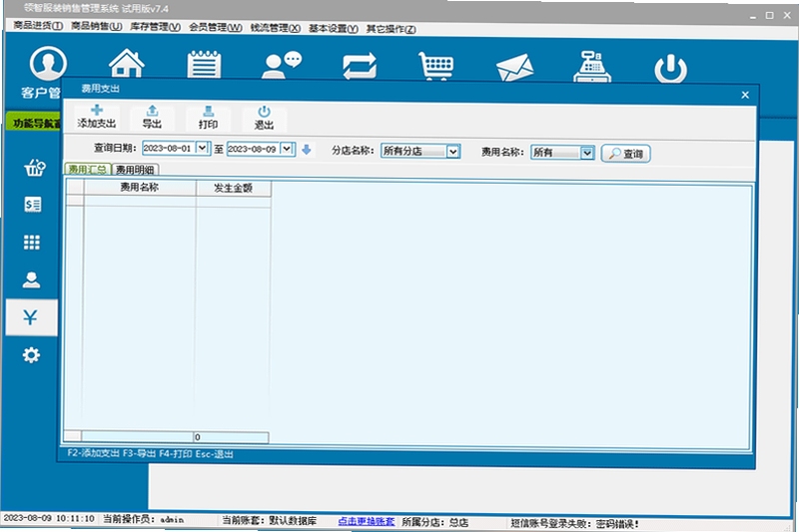Screen dimensions: 799x532
Task: Click the 查询 search button
Action: point(626,154)
